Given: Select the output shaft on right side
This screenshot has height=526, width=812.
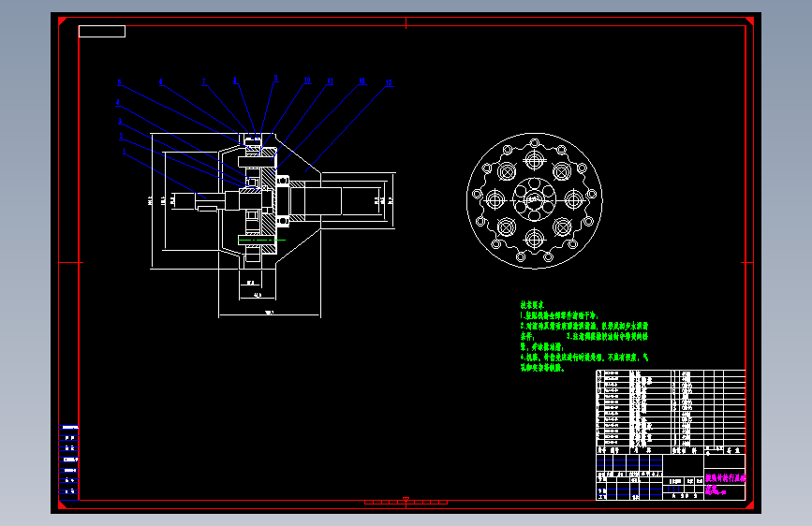Looking at the screenshot, I should tap(316, 201).
